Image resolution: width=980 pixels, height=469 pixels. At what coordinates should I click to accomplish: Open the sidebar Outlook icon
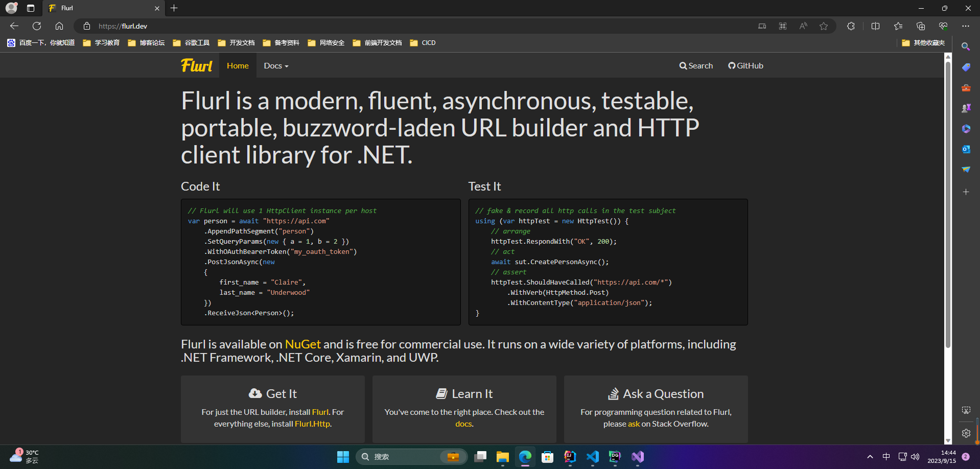coord(966,149)
